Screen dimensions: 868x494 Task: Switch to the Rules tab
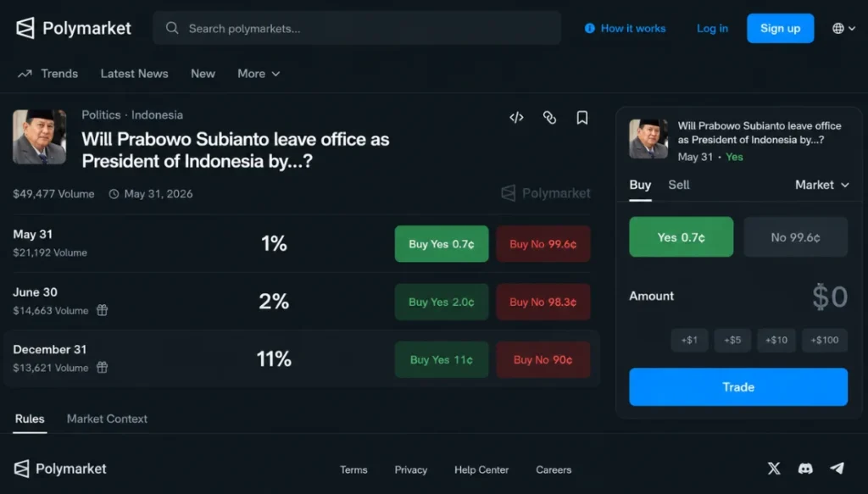tap(30, 419)
